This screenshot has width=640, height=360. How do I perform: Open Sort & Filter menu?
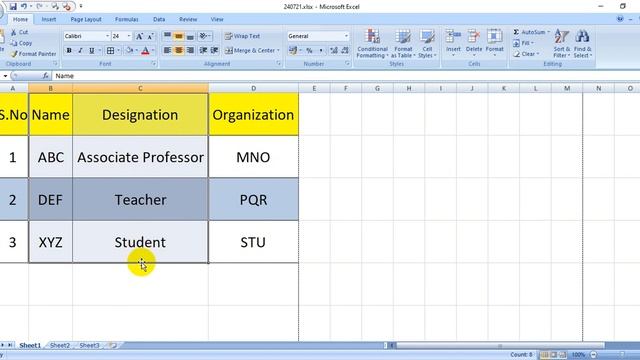coord(562,44)
